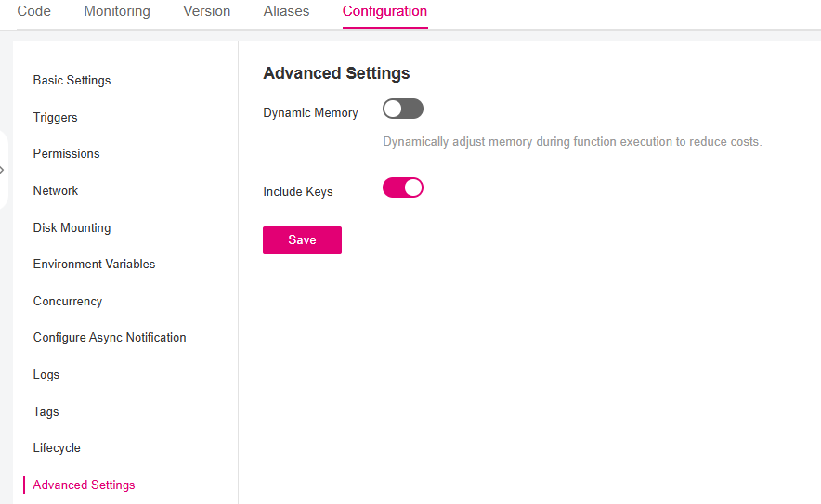Disable the Include Keys toggle
This screenshot has height=504, width=821.
coord(403,188)
